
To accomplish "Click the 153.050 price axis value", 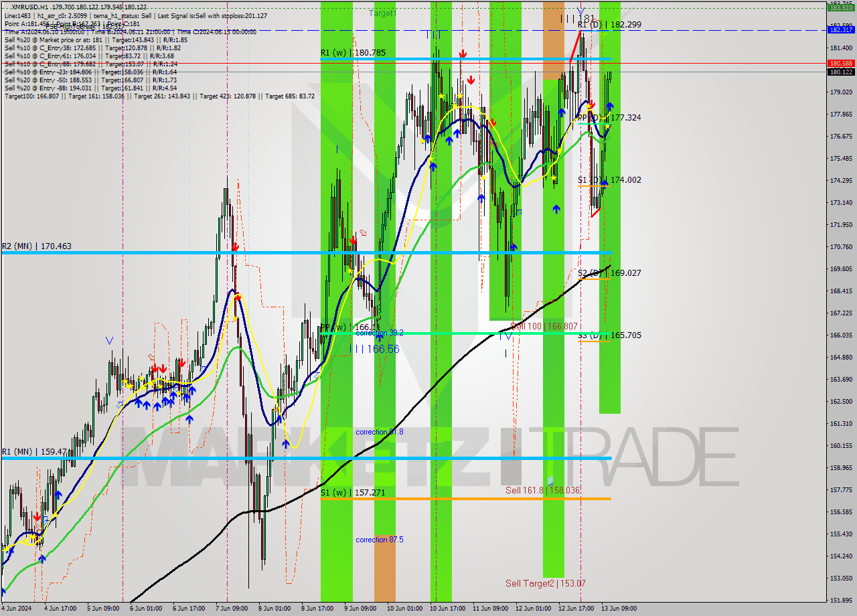I will point(840,578).
